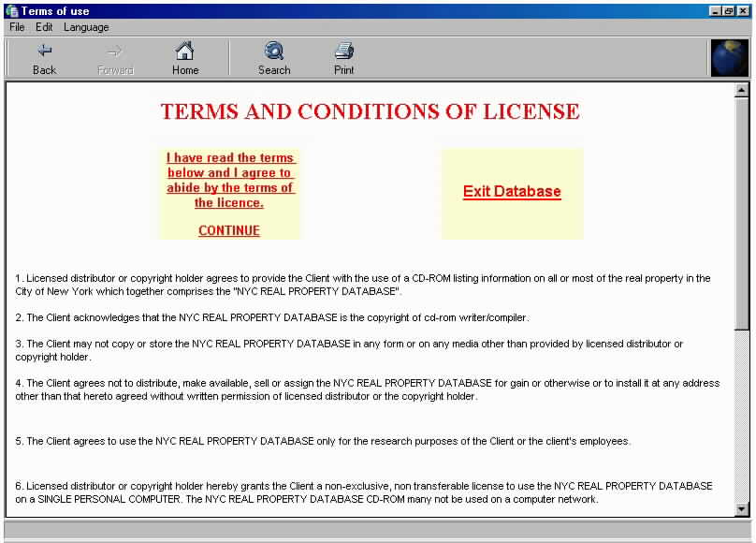
Task: Click the Exit Database link
Action: click(512, 192)
